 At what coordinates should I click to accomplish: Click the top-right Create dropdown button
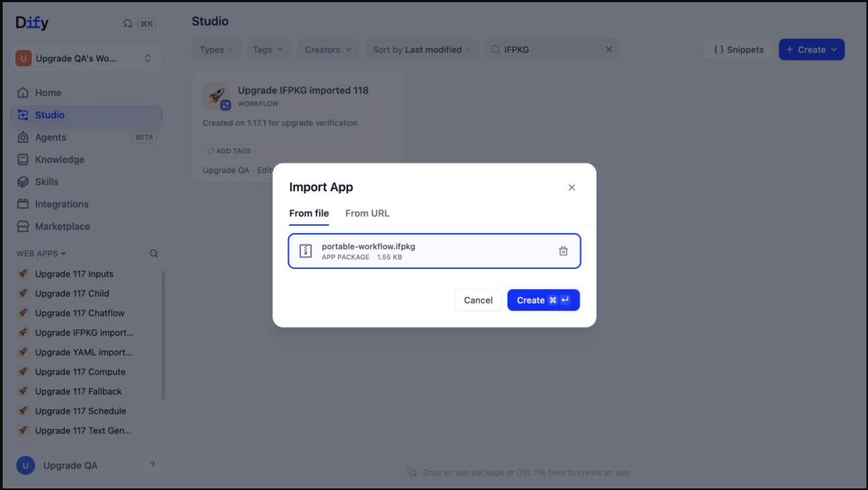[x=811, y=50]
